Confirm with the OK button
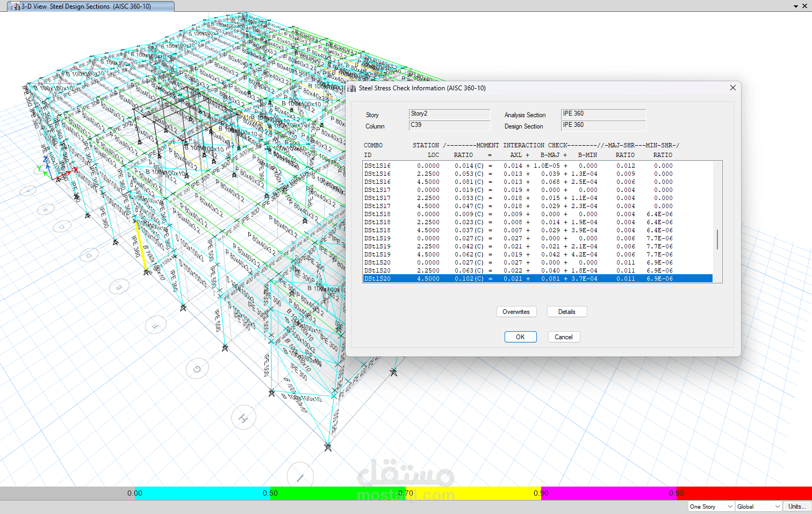This screenshot has height=514, width=812. tap(520, 337)
